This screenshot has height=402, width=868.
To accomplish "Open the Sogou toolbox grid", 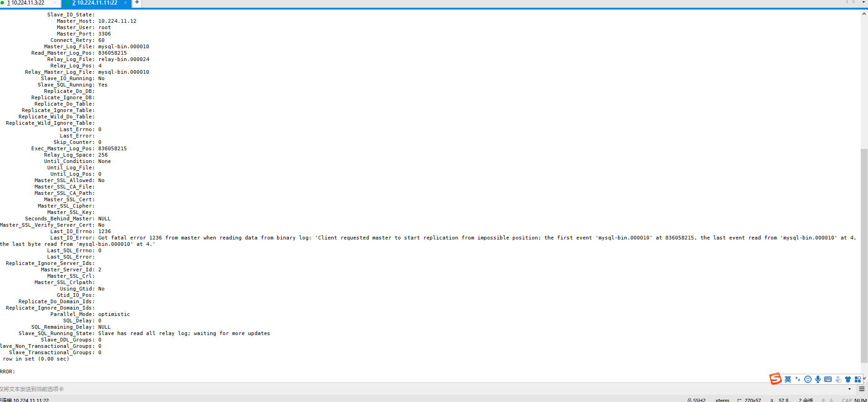I will [858, 379].
